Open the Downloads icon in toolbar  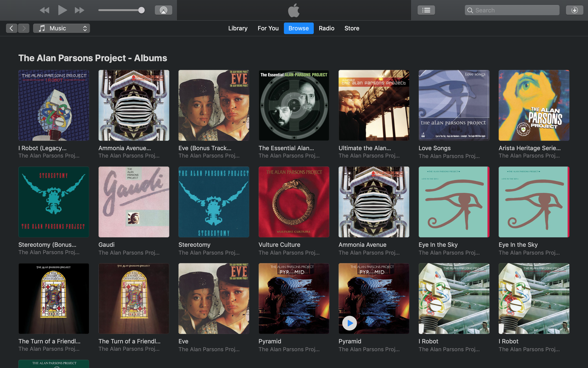pyautogui.click(x=574, y=10)
